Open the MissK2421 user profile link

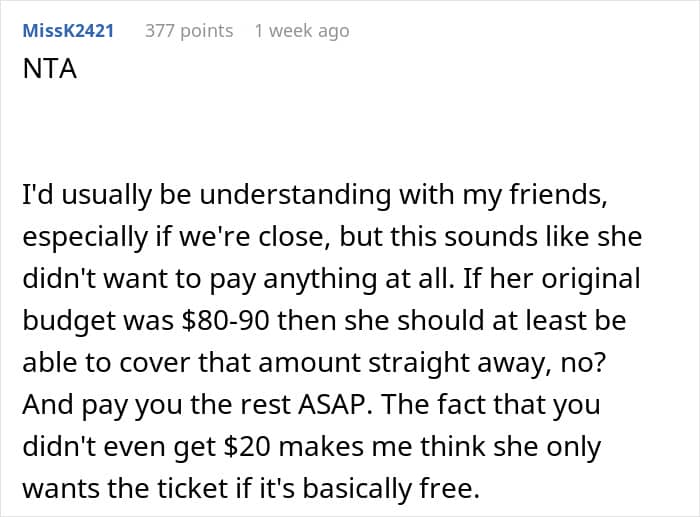[68, 31]
